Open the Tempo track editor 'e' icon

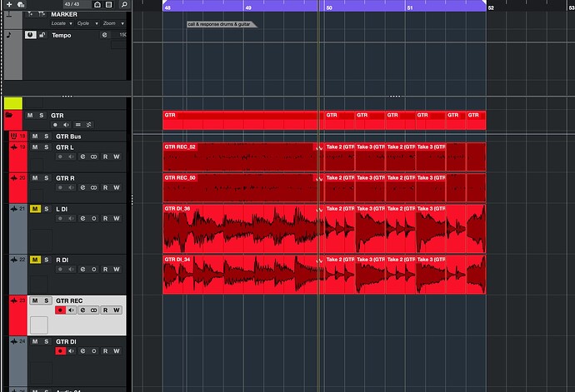coord(104,35)
